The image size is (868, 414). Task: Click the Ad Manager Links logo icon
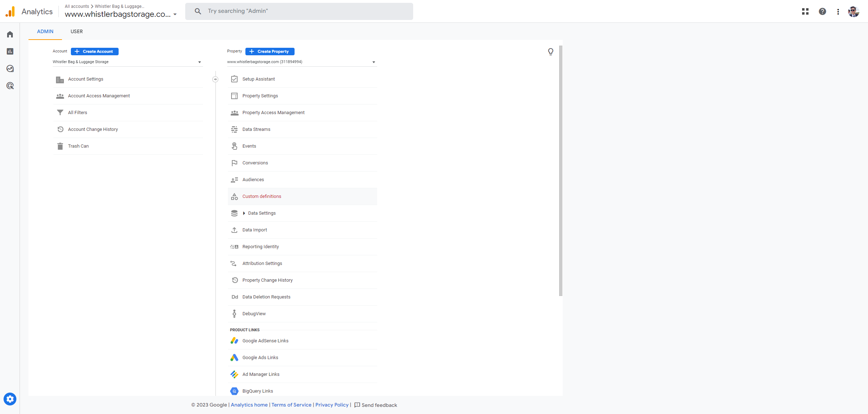point(234,374)
